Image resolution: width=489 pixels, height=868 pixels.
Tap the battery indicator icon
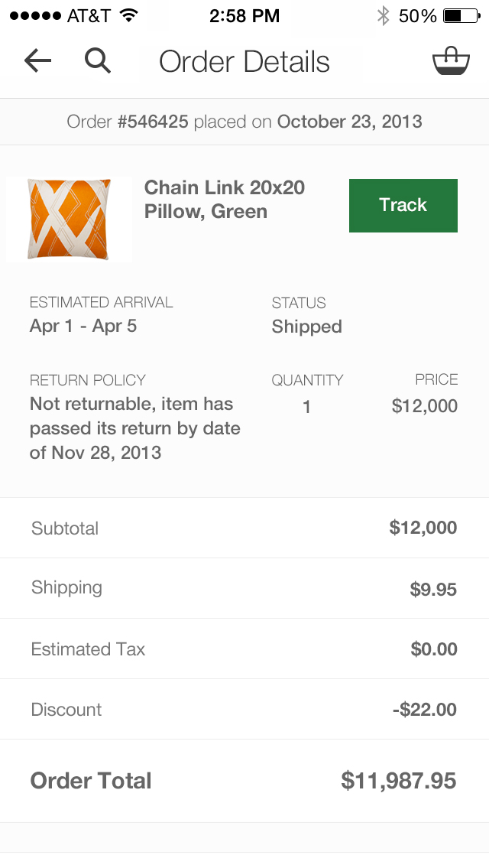point(462,15)
